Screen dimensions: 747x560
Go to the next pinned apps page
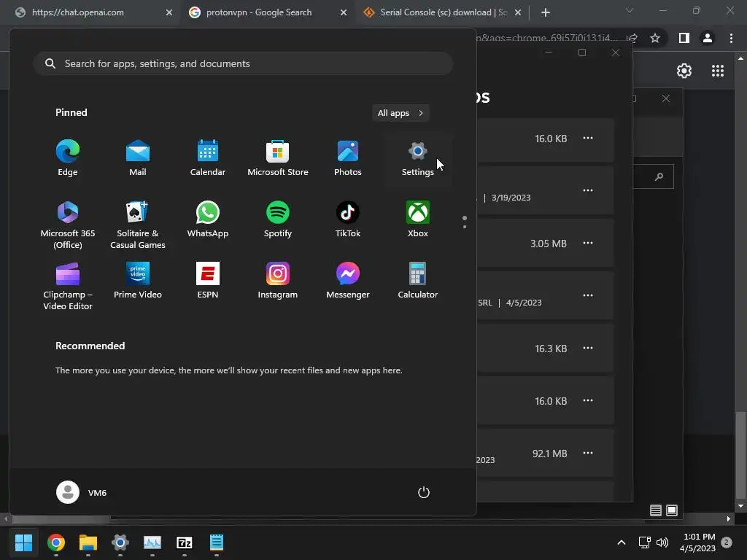tap(465, 227)
